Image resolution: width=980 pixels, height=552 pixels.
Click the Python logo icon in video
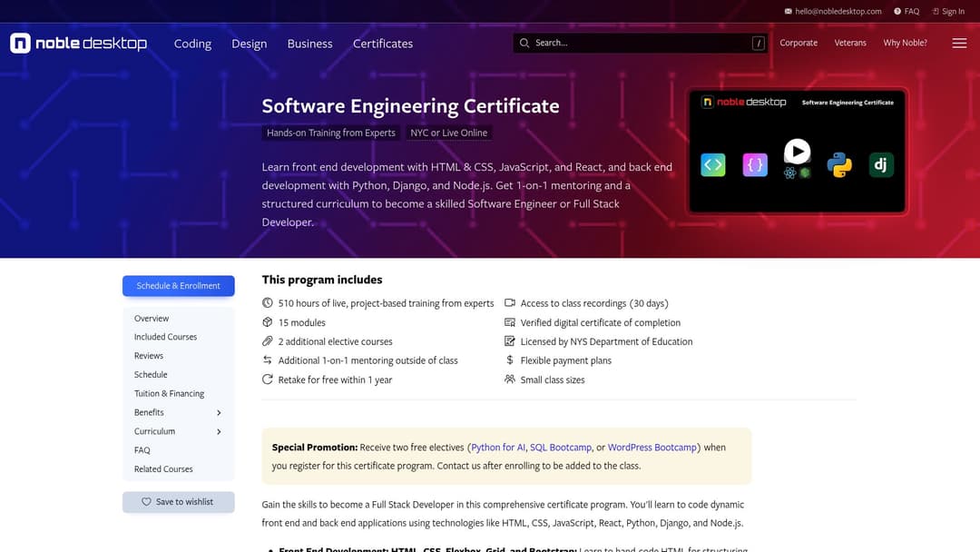point(839,165)
